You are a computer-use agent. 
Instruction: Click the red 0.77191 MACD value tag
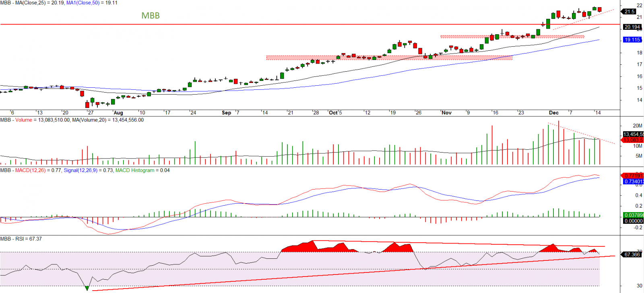(633, 176)
